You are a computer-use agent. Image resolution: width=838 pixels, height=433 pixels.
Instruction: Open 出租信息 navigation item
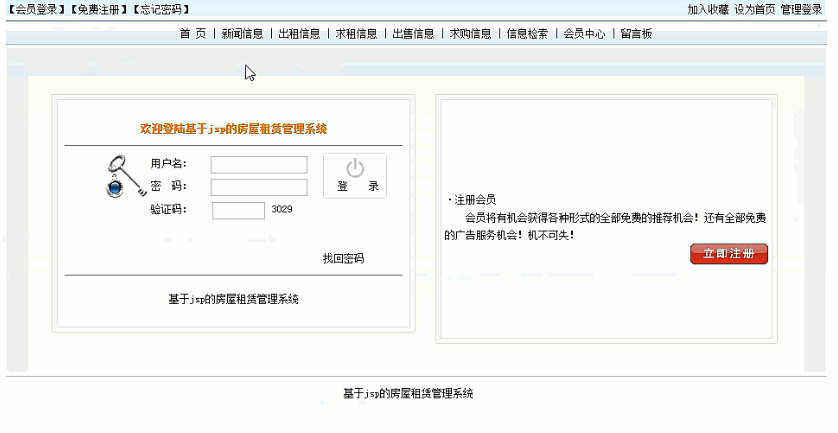tap(299, 34)
